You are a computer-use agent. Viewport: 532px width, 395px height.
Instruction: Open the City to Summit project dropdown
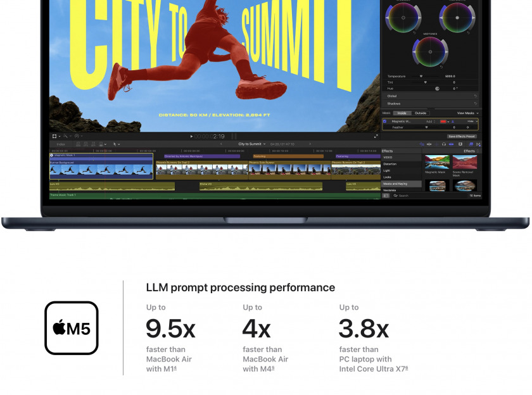coord(252,144)
